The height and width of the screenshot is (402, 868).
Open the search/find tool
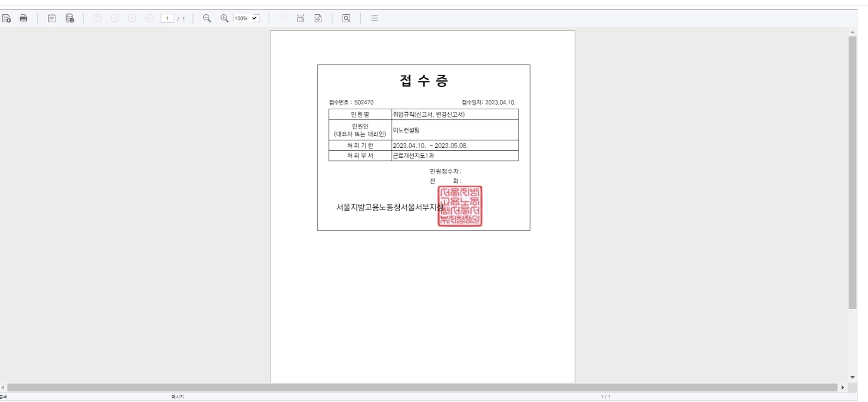[x=346, y=18]
